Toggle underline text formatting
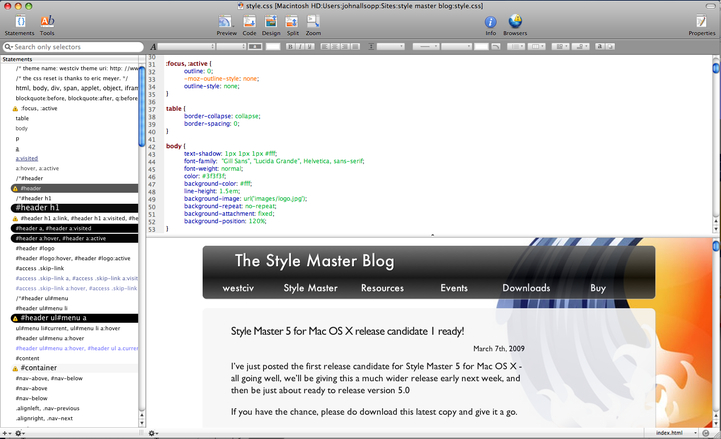Image resolution: width=721 pixels, height=439 pixels. click(x=308, y=47)
